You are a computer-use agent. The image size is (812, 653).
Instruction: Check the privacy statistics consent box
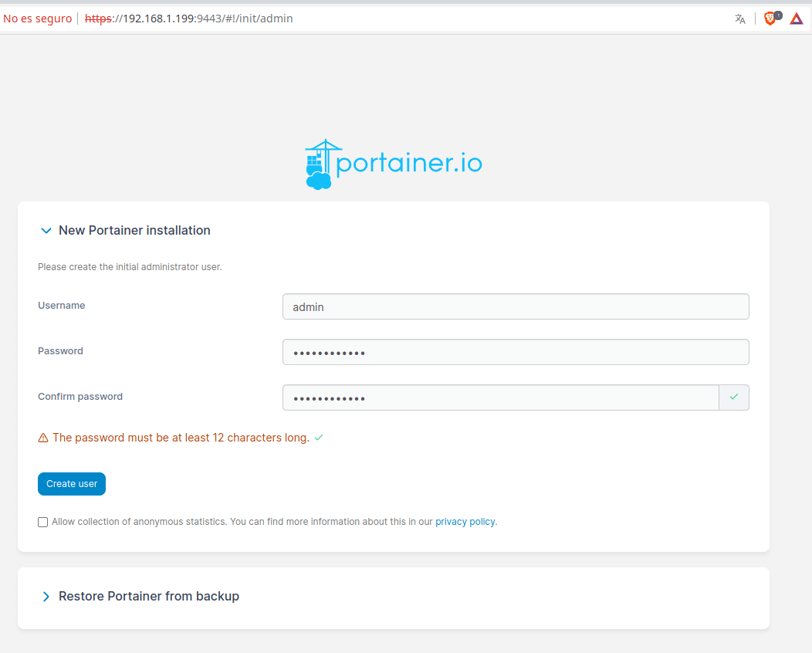(x=42, y=522)
